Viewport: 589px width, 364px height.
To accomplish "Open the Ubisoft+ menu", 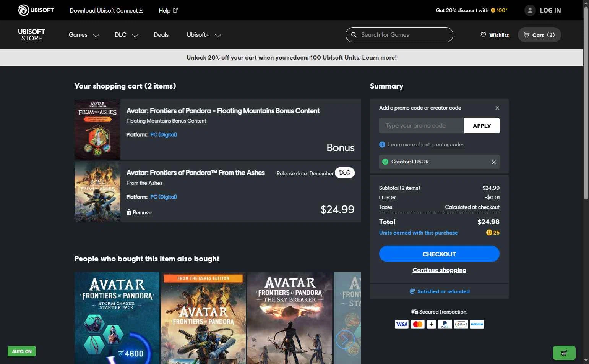I will click(198, 35).
